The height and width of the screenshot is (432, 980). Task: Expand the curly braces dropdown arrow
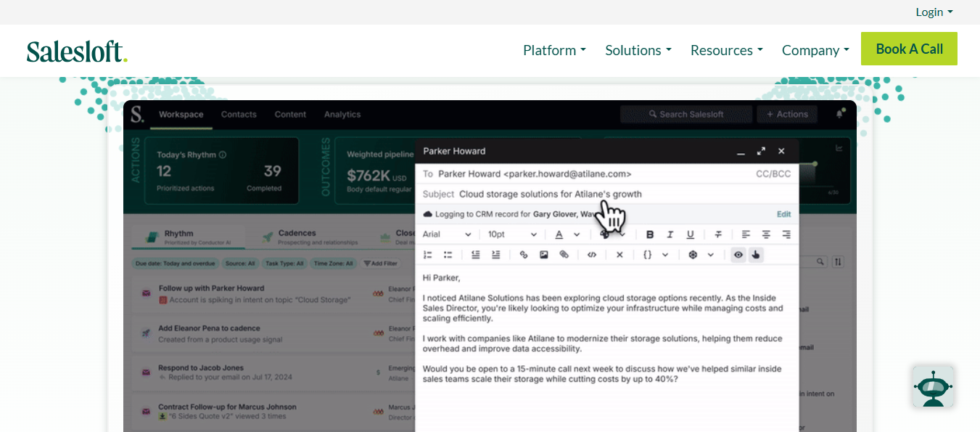(x=665, y=255)
